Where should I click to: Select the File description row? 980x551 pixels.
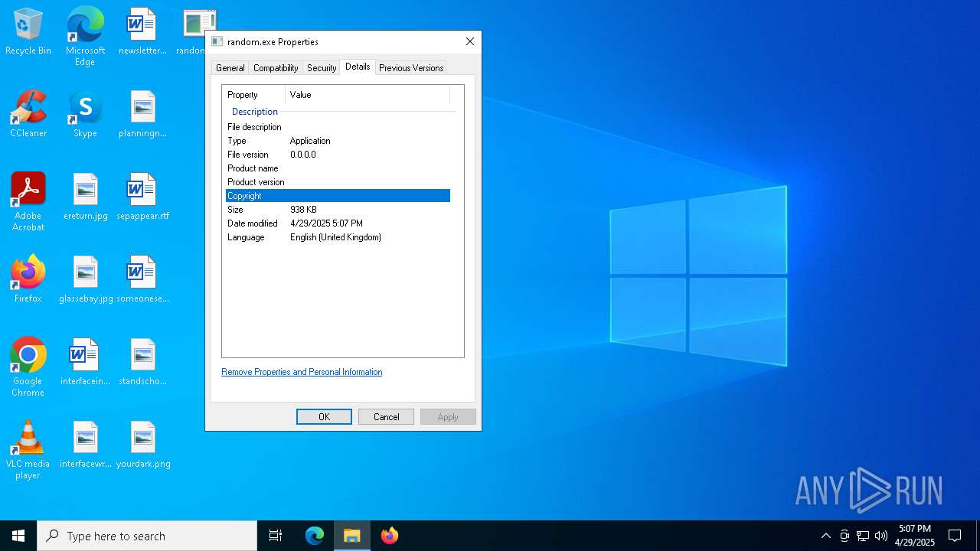[338, 127]
